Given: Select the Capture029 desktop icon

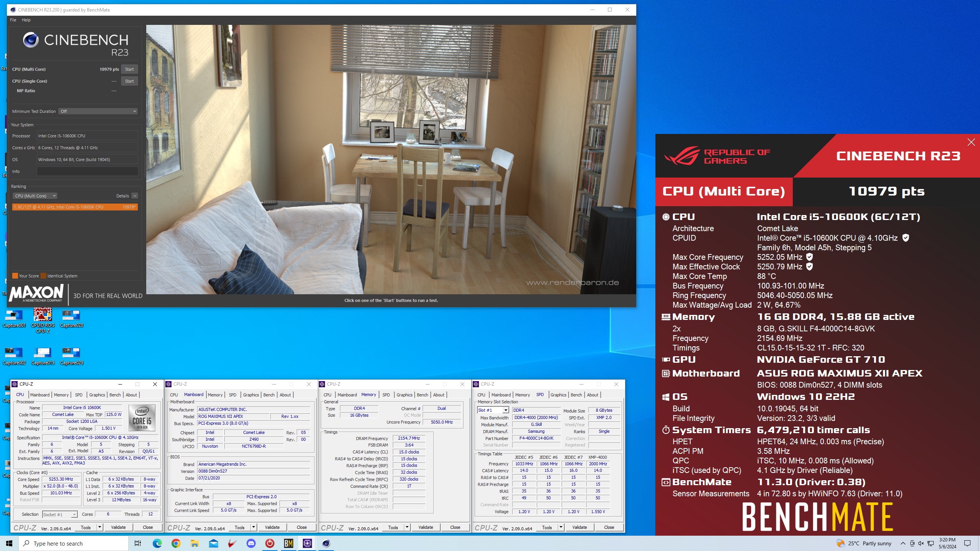Looking at the screenshot, I should [x=72, y=356].
